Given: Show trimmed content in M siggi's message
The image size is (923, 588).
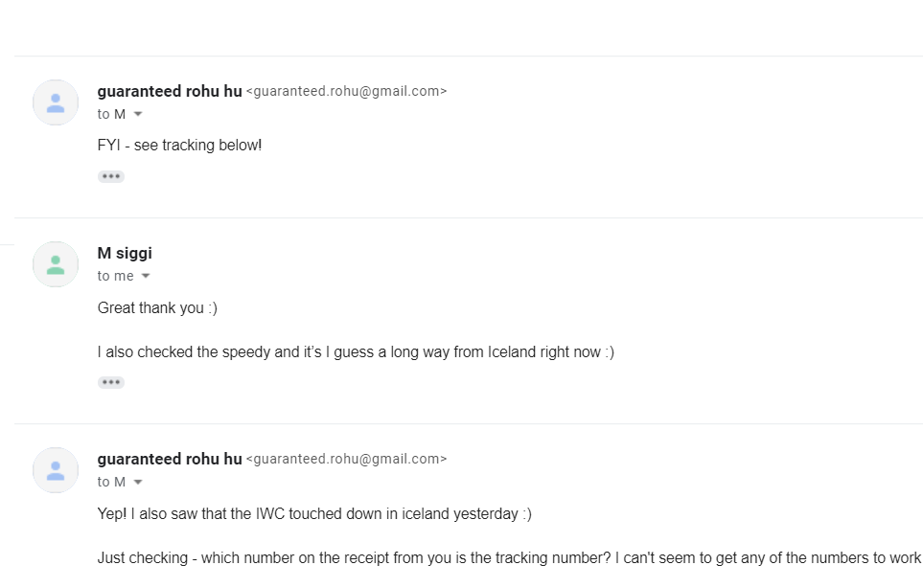Looking at the screenshot, I should tap(111, 382).
